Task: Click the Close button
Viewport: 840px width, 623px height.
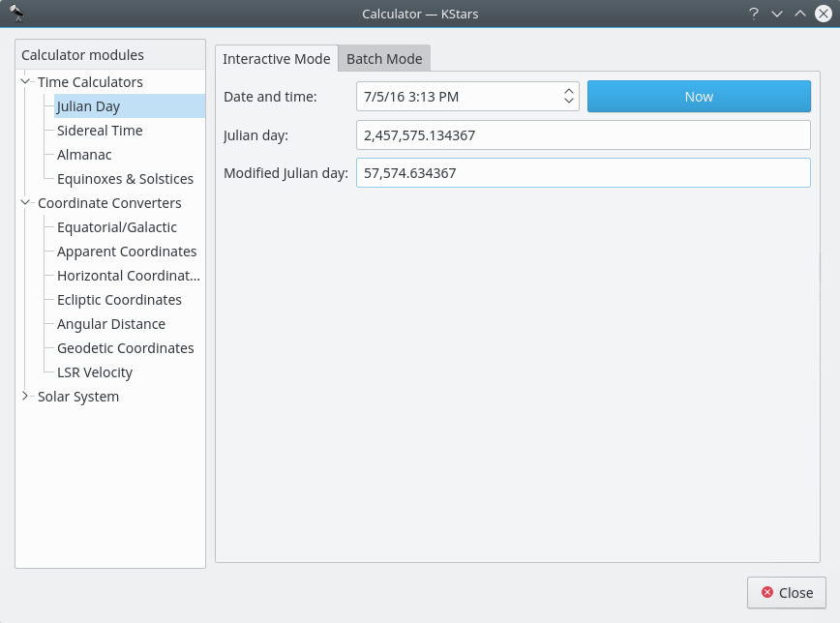Action: click(x=786, y=592)
